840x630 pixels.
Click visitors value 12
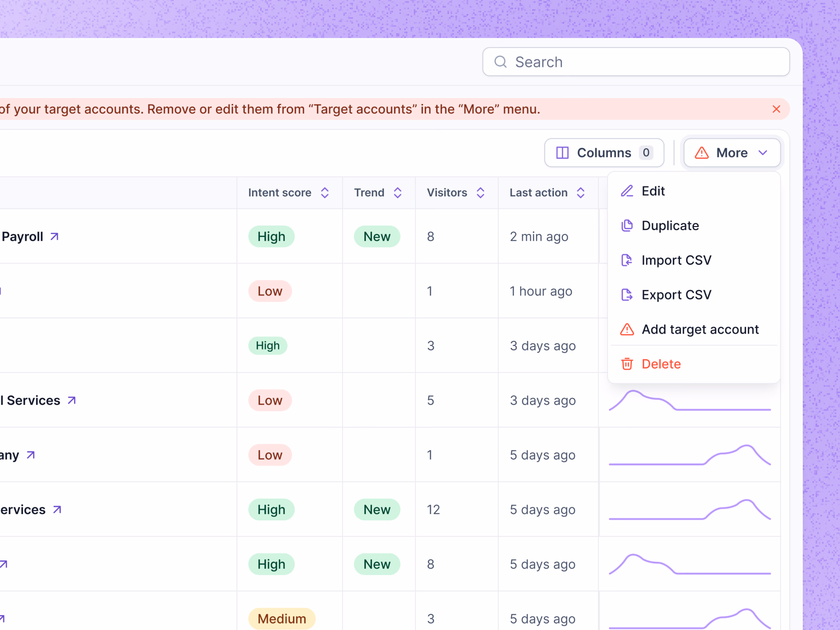[433, 510]
